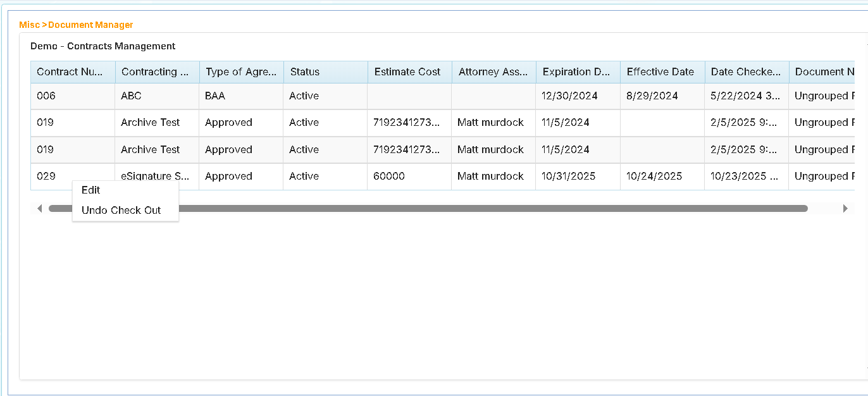Click the Document Manager breadcrumb

click(x=90, y=25)
